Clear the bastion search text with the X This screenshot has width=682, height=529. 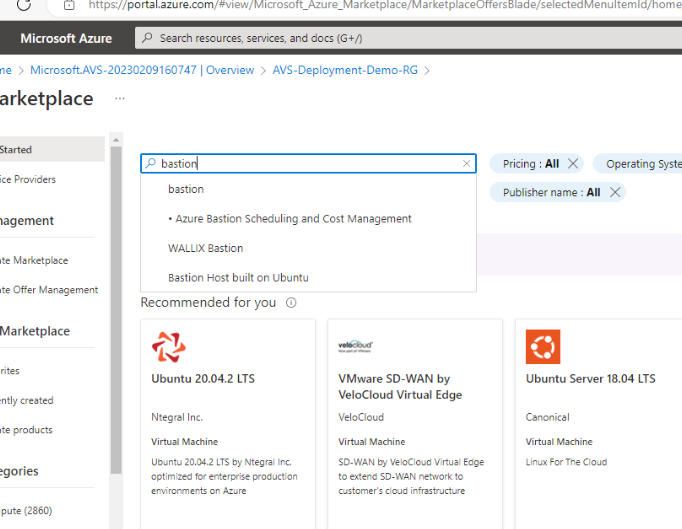point(466,163)
